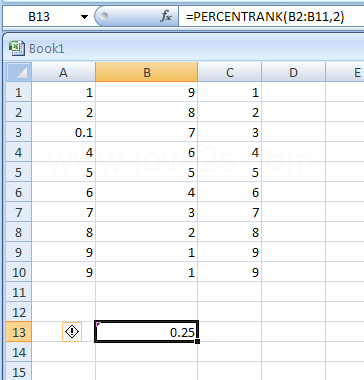Click cell B3 containing 7
Viewport: 364px width, 380px height.
[147, 132]
